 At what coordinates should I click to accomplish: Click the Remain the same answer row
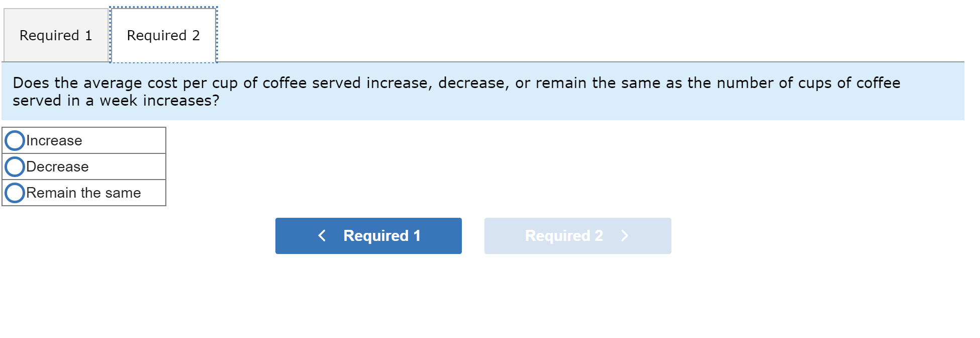point(83,193)
